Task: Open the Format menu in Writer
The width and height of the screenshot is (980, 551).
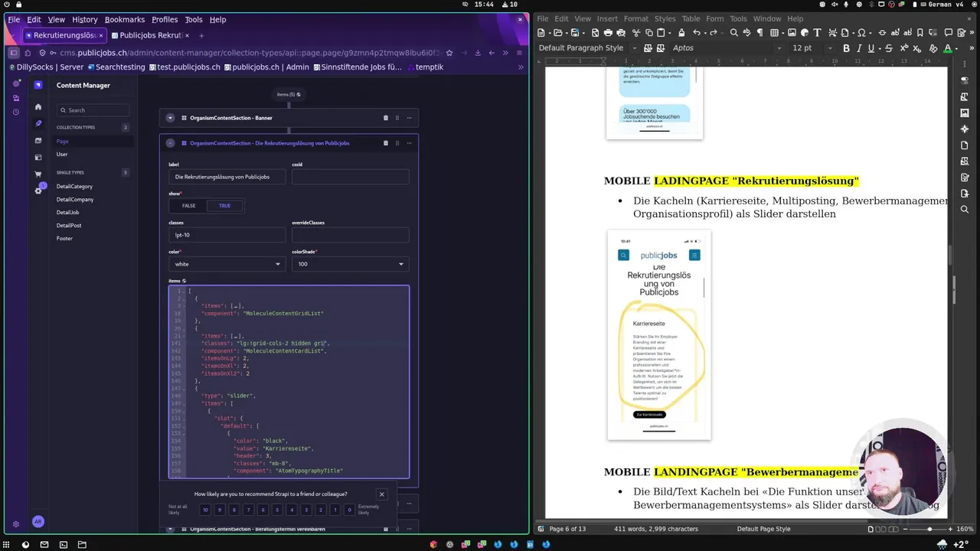Action: pyautogui.click(x=636, y=19)
